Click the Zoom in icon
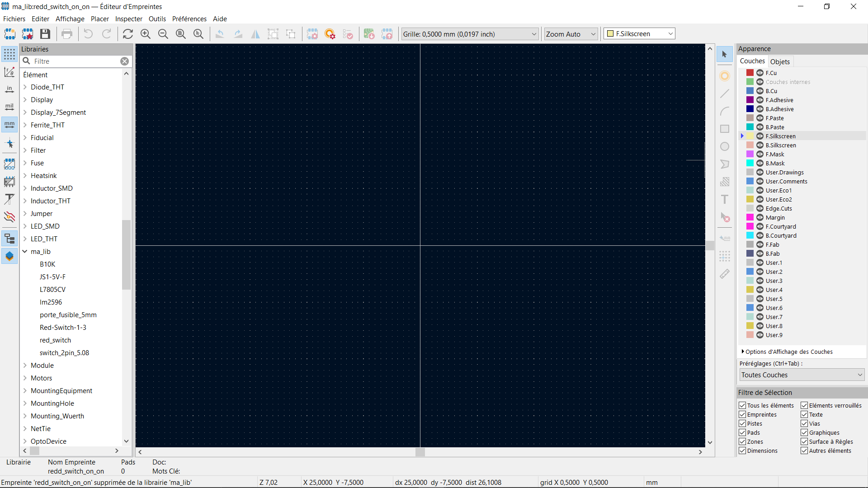Image resolution: width=868 pixels, height=488 pixels. pos(146,34)
